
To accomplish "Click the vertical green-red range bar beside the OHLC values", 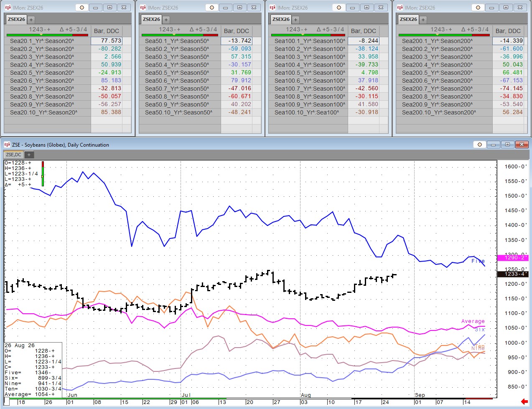I will 43,174.
